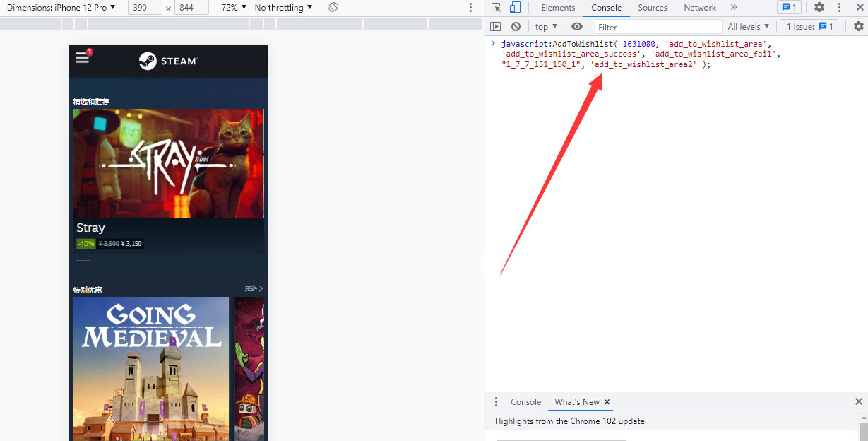Click the console Filter field
The width and height of the screenshot is (868, 441).
click(x=658, y=27)
